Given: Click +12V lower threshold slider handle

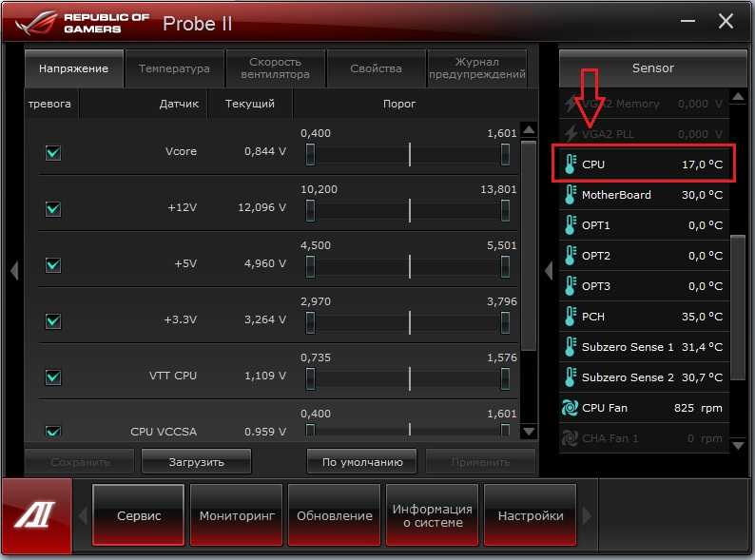Looking at the screenshot, I should coord(311,210).
